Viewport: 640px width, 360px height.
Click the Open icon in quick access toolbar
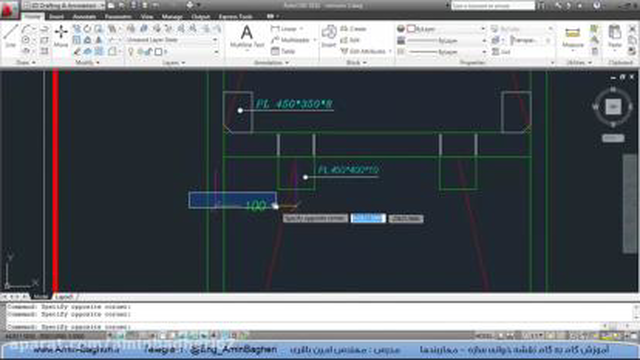122,5
